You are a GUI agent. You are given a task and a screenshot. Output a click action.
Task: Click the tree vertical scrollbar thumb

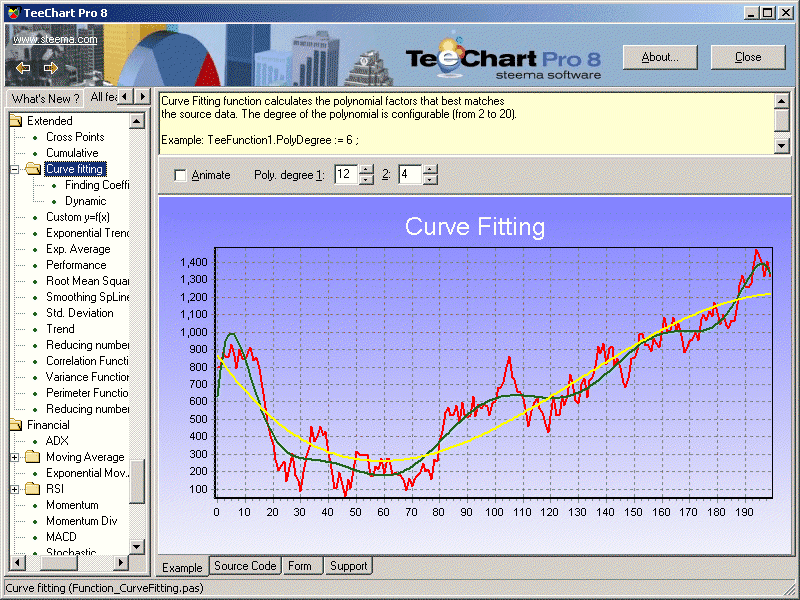[137, 482]
